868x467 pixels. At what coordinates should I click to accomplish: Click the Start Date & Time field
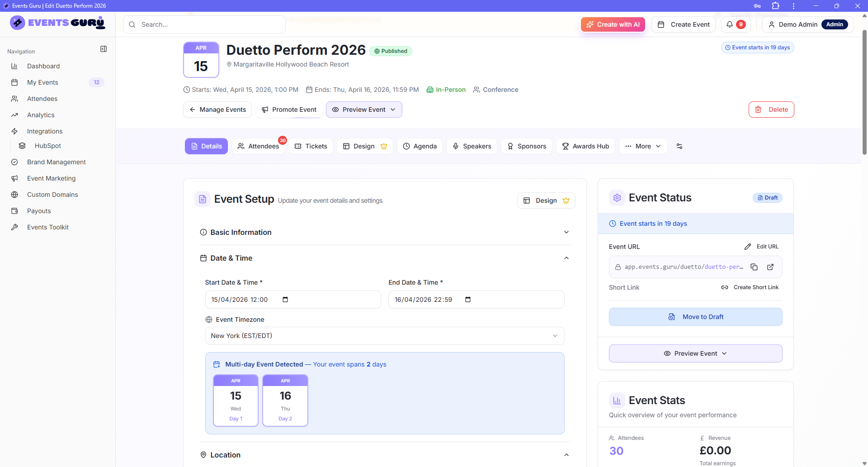293,300
